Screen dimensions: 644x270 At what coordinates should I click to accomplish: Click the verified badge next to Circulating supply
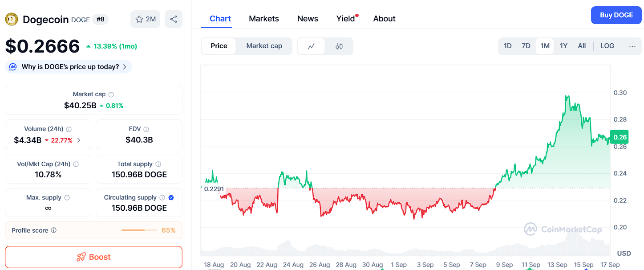click(x=171, y=198)
